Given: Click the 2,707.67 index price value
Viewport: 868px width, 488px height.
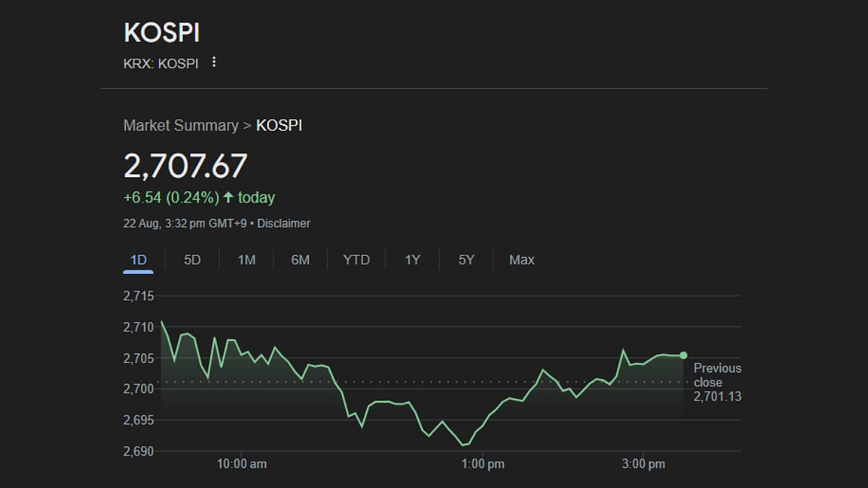Looking at the screenshot, I should click(185, 166).
